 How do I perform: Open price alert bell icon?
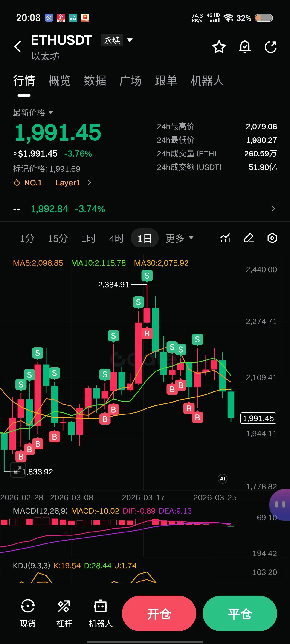pyautogui.click(x=245, y=47)
